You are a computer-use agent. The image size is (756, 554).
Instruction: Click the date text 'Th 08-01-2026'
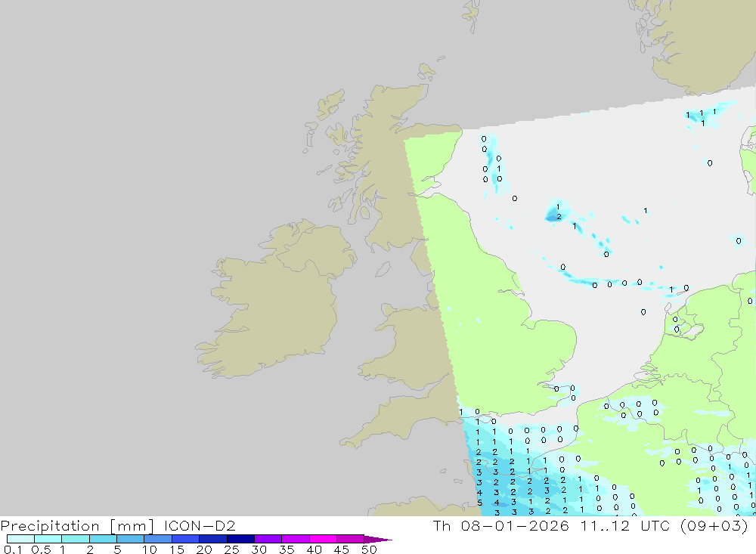tap(501, 525)
